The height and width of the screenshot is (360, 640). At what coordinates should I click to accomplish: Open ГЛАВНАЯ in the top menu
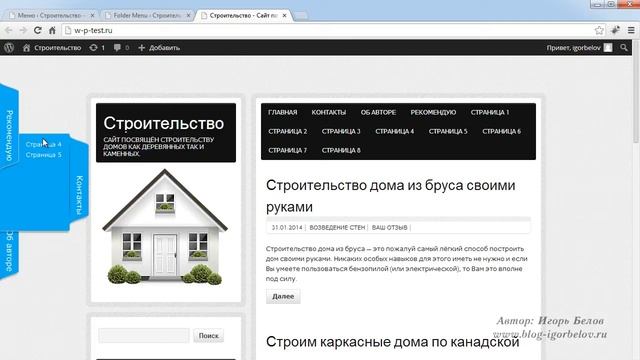[282, 112]
